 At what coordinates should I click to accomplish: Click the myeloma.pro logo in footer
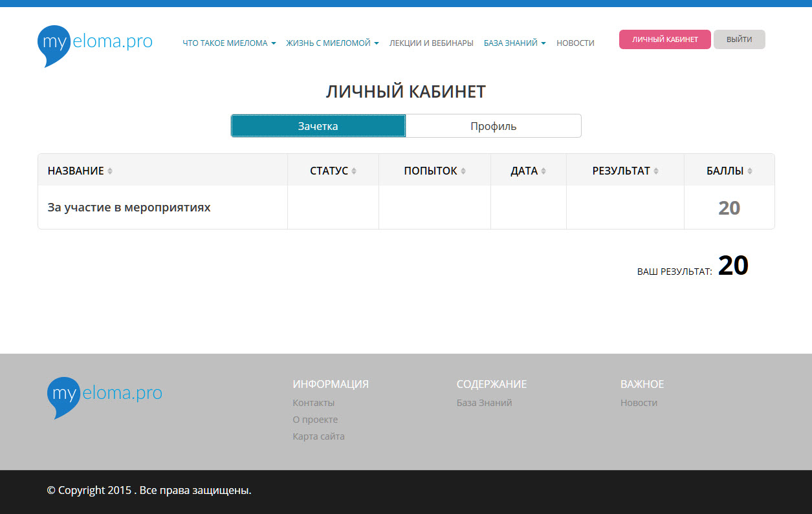pyautogui.click(x=105, y=395)
